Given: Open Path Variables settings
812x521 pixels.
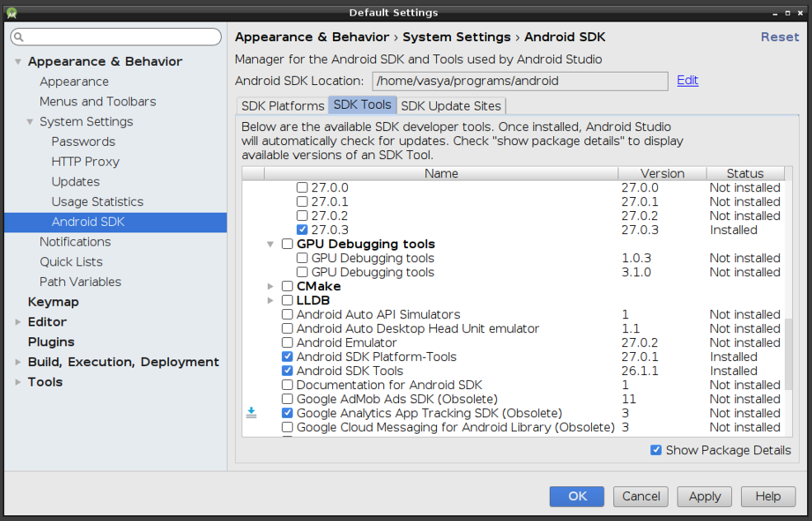Looking at the screenshot, I should (80, 282).
